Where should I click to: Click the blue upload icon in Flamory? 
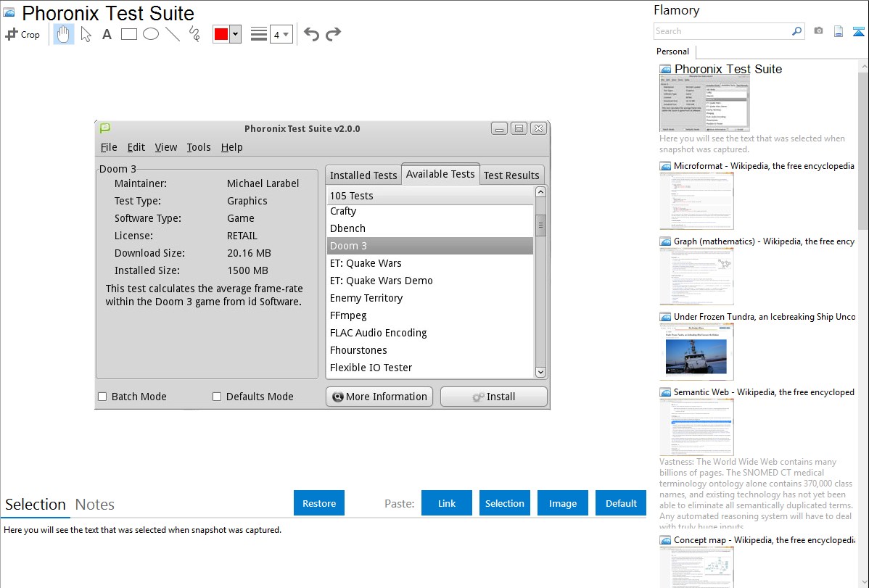point(858,32)
